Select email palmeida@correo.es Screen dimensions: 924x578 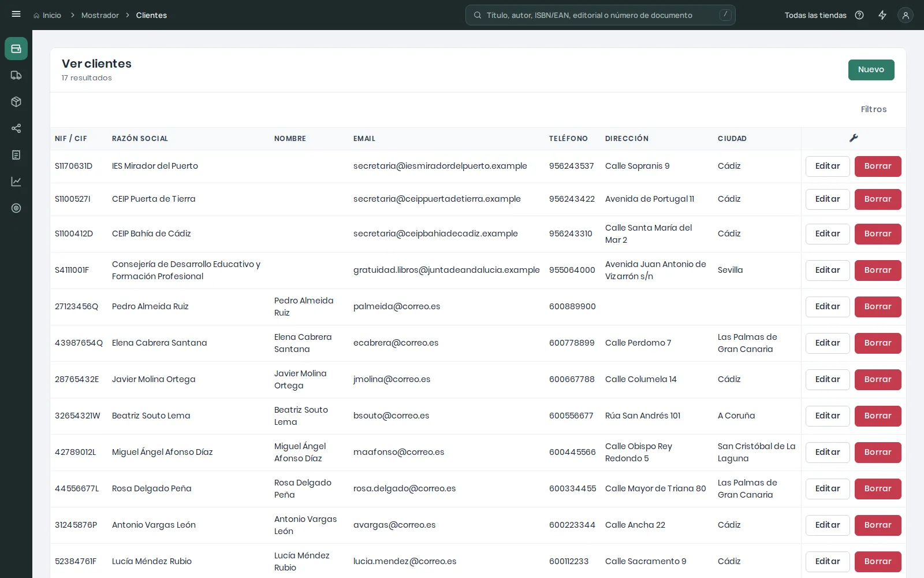397,306
